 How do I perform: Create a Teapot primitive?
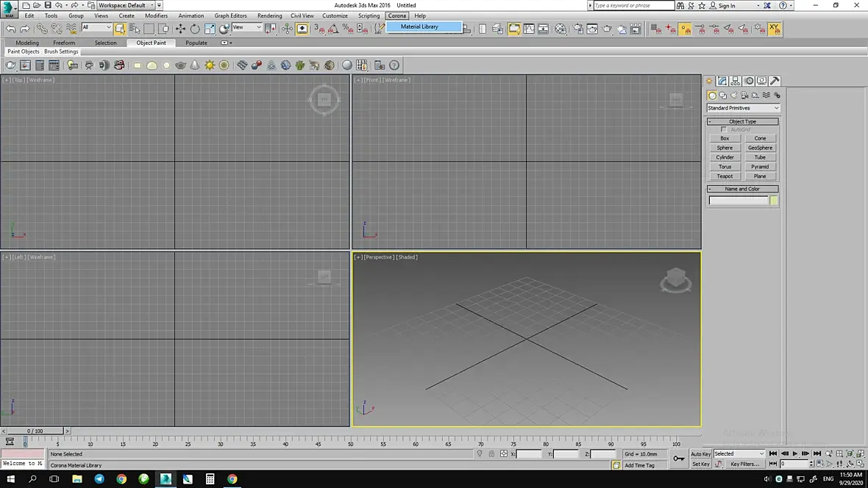pos(725,176)
